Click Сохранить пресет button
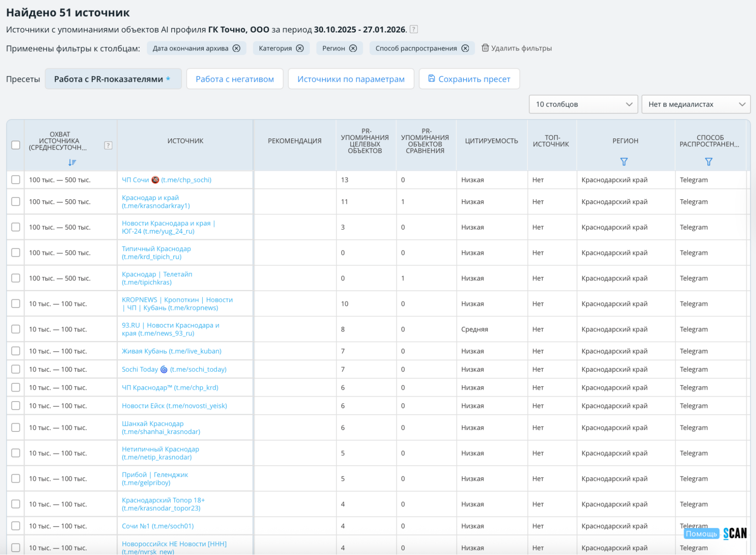This screenshot has width=756, height=555. click(469, 79)
